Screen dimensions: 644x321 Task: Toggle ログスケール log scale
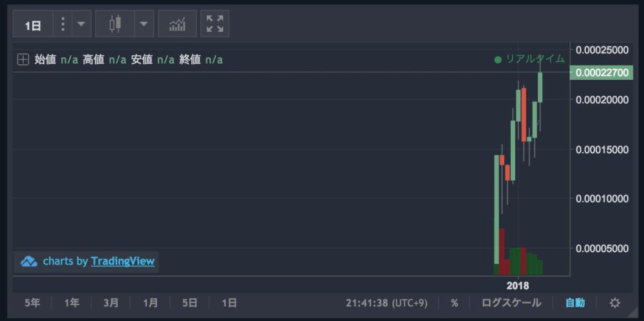(x=511, y=304)
